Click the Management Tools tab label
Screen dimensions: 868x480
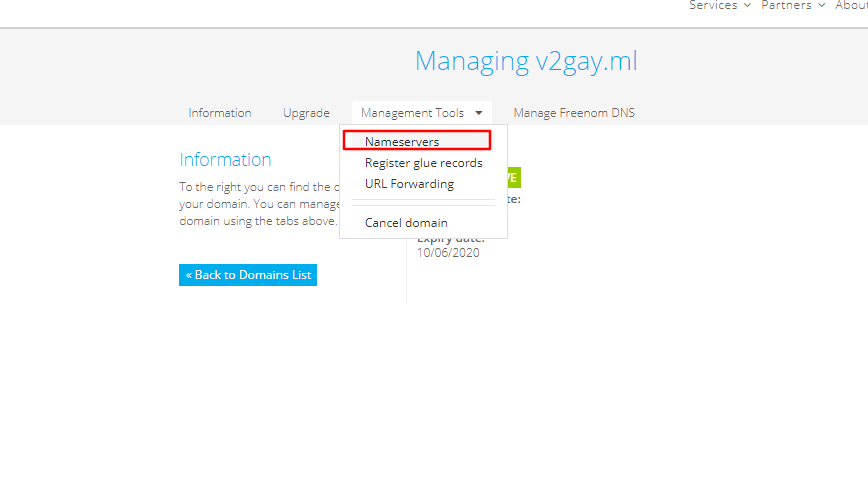coord(412,113)
